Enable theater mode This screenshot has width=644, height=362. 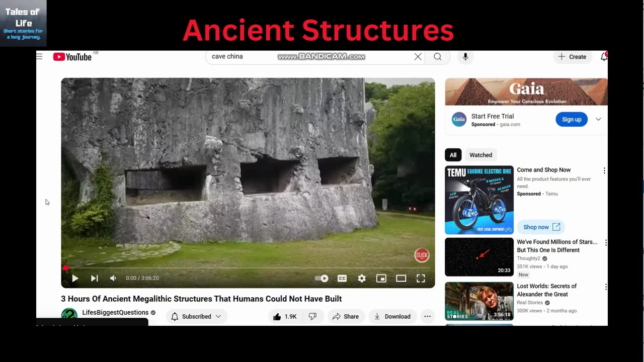(x=401, y=278)
